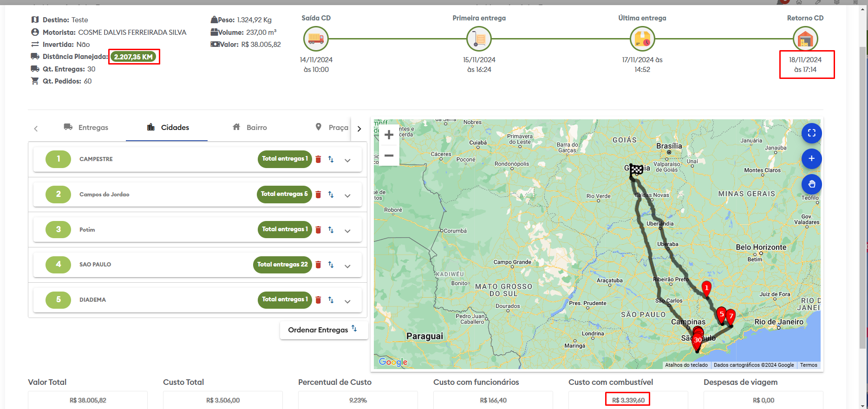Zoom in on the map
The height and width of the screenshot is (409, 868).
click(389, 135)
